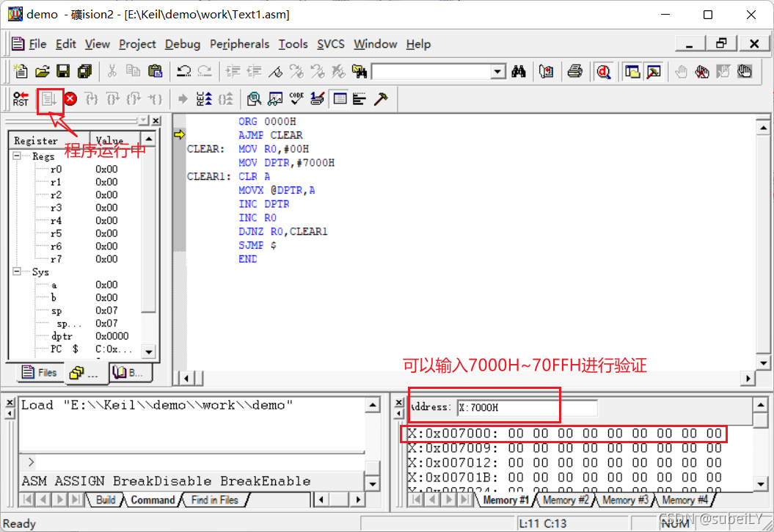The height and width of the screenshot is (532, 774).
Task: Collapse the Sys tree node
Action: [18, 272]
